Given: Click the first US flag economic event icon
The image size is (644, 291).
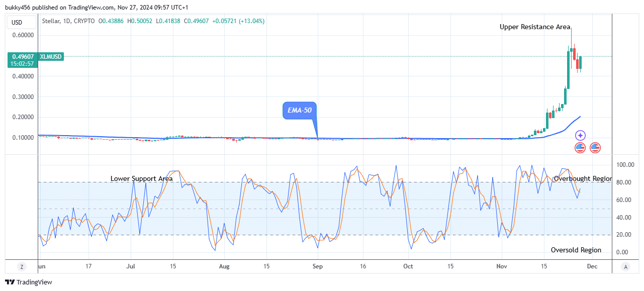Looking at the screenshot, I should tap(580, 148).
